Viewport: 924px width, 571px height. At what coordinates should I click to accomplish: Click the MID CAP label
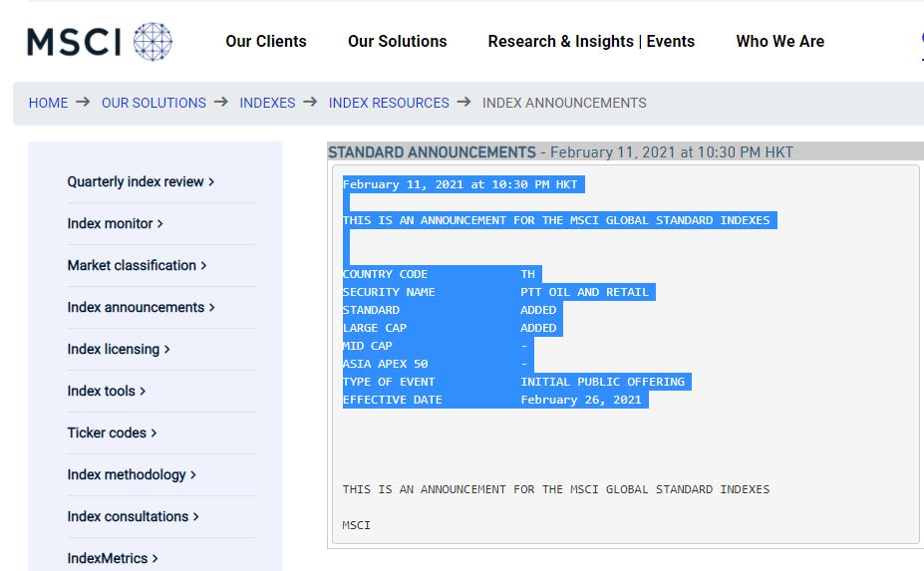[x=367, y=346]
